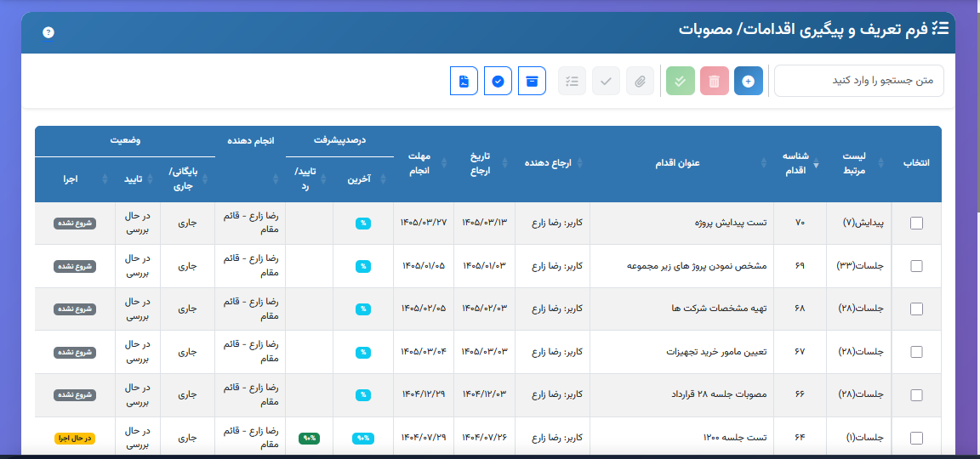The width and height of the screenshot is (980, 459).
Task: Click شروع نشده badge in row ۶۶
Action: [x=75, y=394]
